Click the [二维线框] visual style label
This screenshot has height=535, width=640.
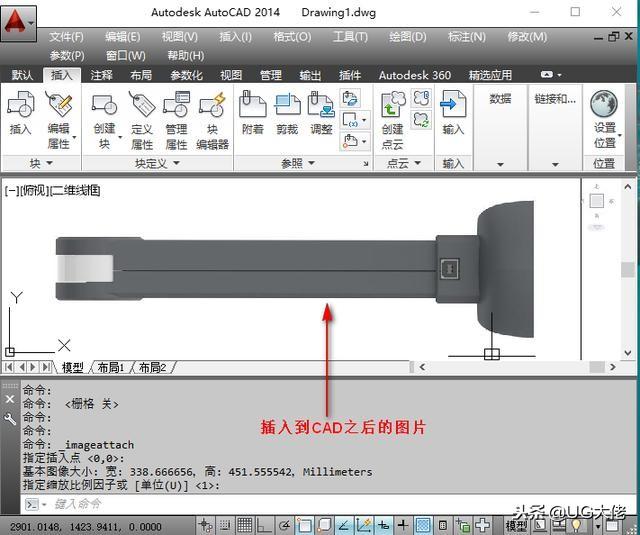pyautogui.click(x=75, y=190)
